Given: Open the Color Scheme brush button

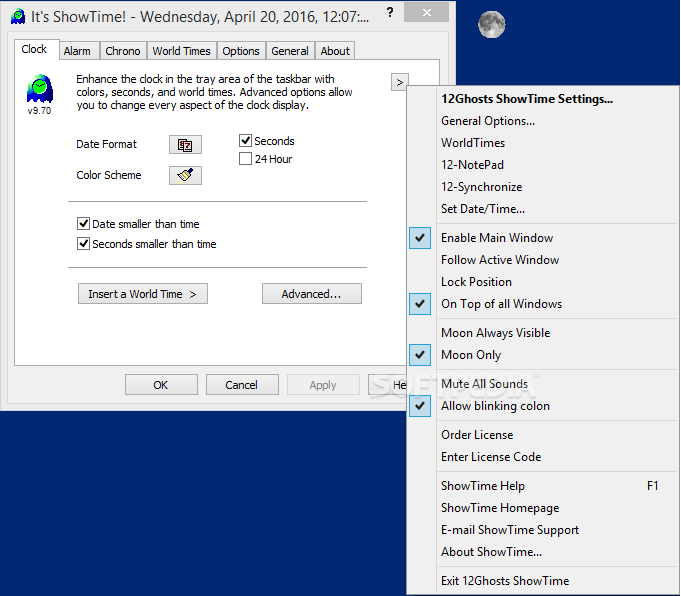Looking at the screenshot, I should point(185,175).
